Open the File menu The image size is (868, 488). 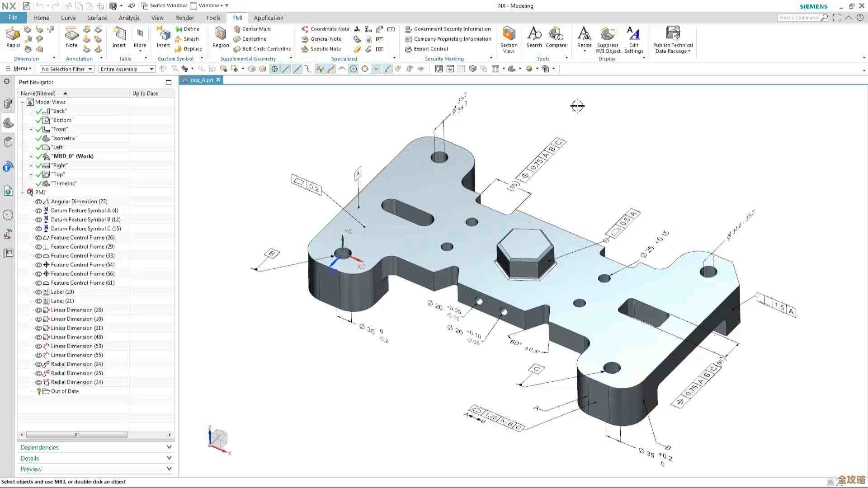13,18
